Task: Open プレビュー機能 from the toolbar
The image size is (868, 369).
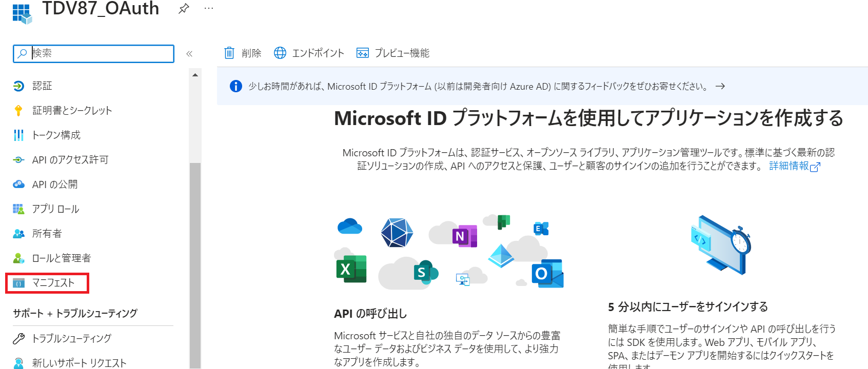Action: (402, 53)
